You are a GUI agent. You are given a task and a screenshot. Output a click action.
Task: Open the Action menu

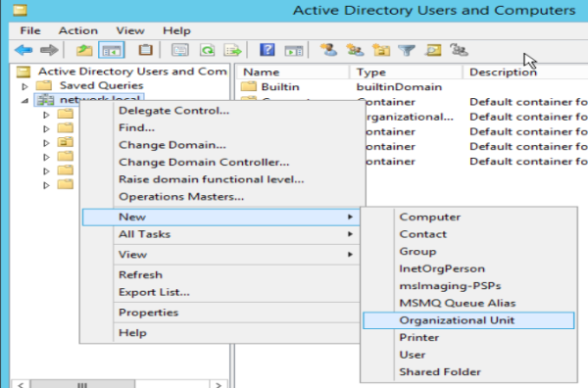point(78,30)
